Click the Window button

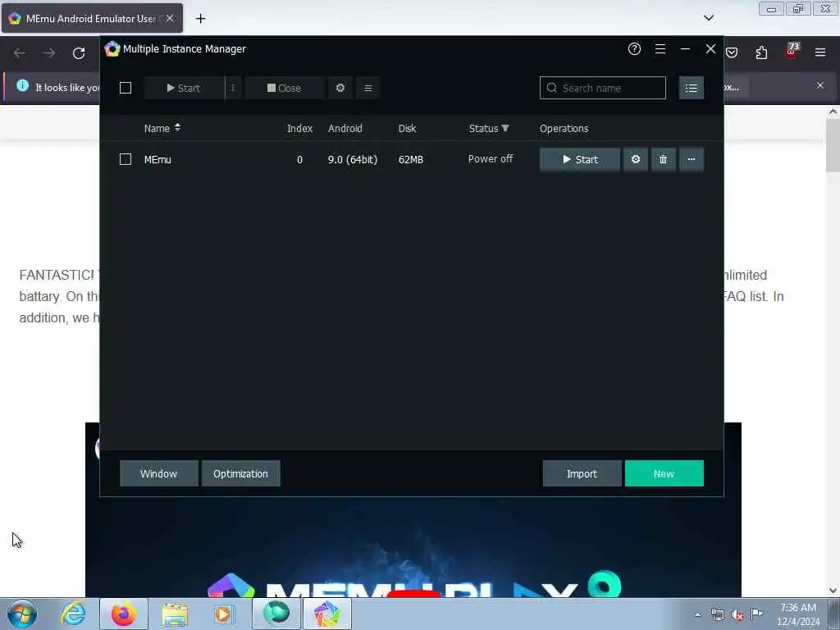tap(158, 473)
